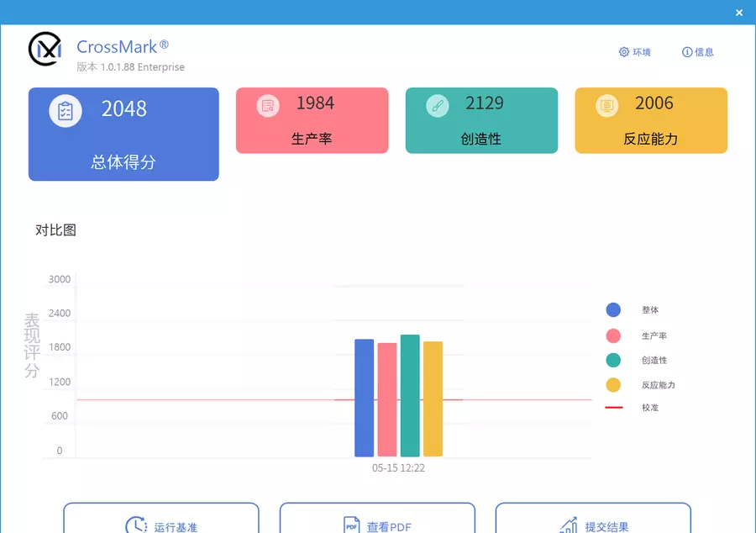The image size is (756, 533).
Task: Click the 整体 legend label text
Action: point(650,309)
